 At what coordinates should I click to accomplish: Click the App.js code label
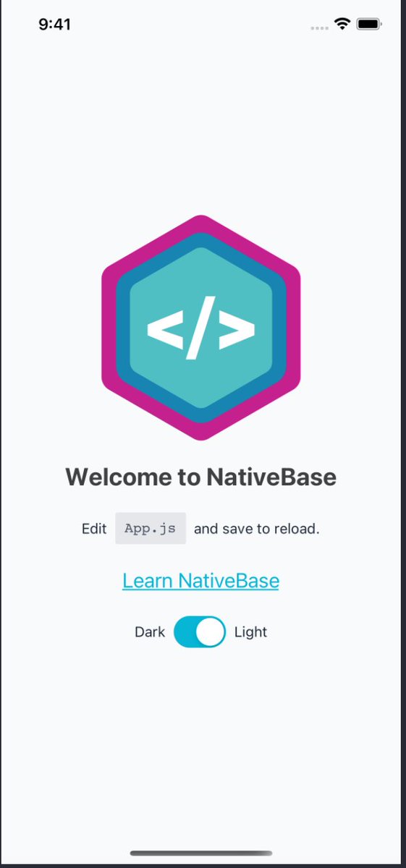pos(151,529)
